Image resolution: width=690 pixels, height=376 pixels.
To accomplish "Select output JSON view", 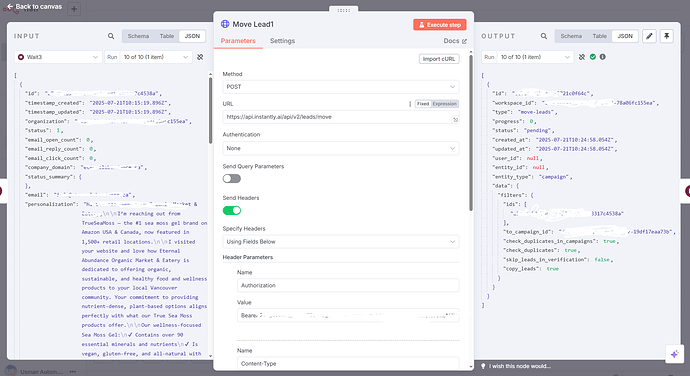I will click(625, 36).
